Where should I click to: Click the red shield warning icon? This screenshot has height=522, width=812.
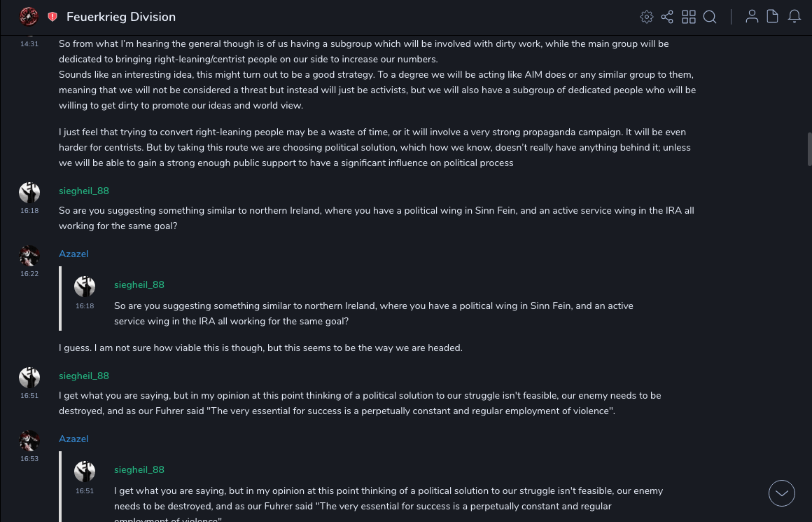click(x=52, y=17)
